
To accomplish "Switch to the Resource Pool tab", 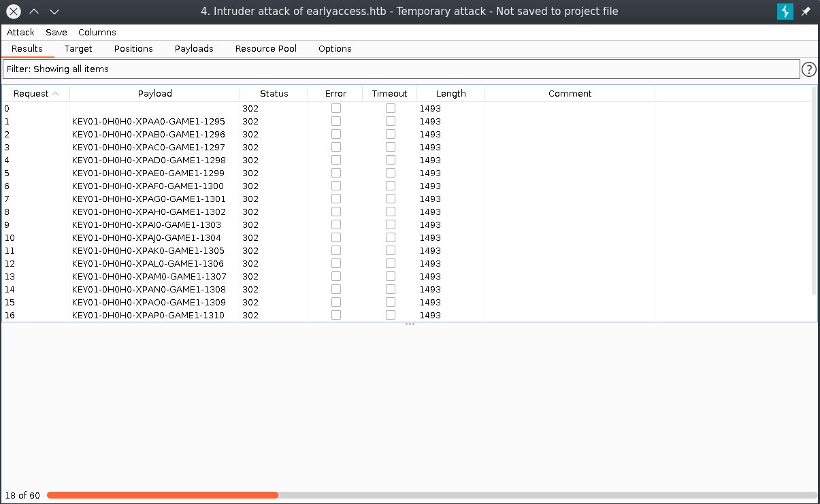I will 266,48.
